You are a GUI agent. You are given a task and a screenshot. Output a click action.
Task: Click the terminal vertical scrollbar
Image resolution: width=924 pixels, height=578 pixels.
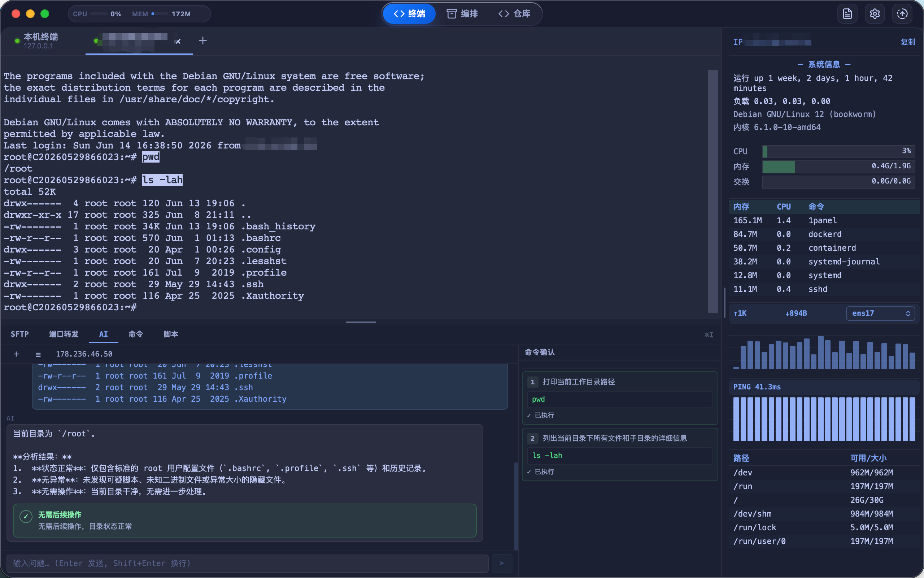713,191
